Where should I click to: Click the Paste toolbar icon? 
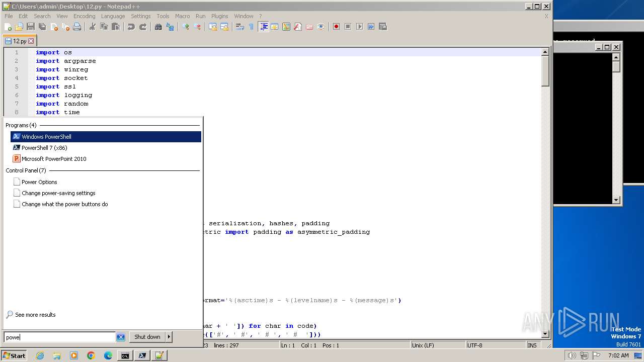[x=116, y=27]
